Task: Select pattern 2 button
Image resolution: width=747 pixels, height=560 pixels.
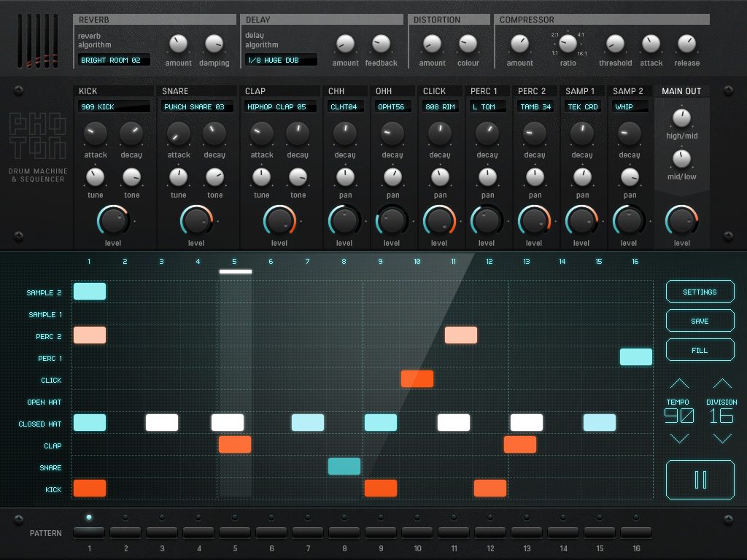Action: (125, 533)
